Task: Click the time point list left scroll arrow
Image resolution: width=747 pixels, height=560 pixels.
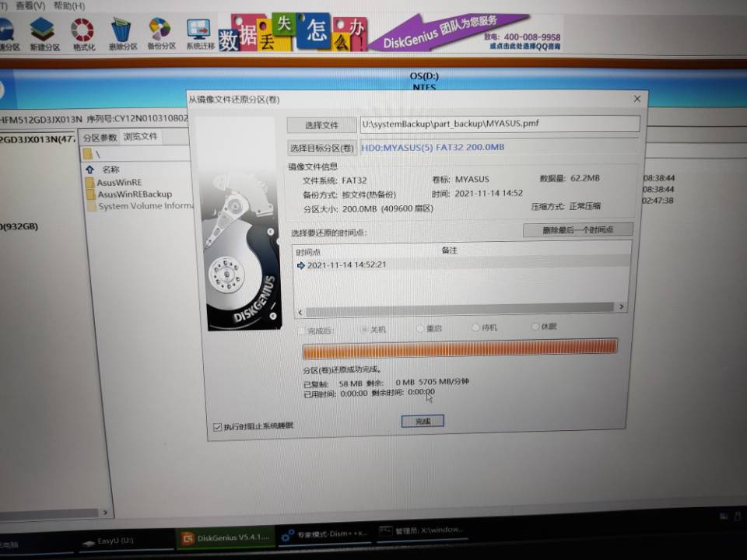Action: click(x=300, y=313)
